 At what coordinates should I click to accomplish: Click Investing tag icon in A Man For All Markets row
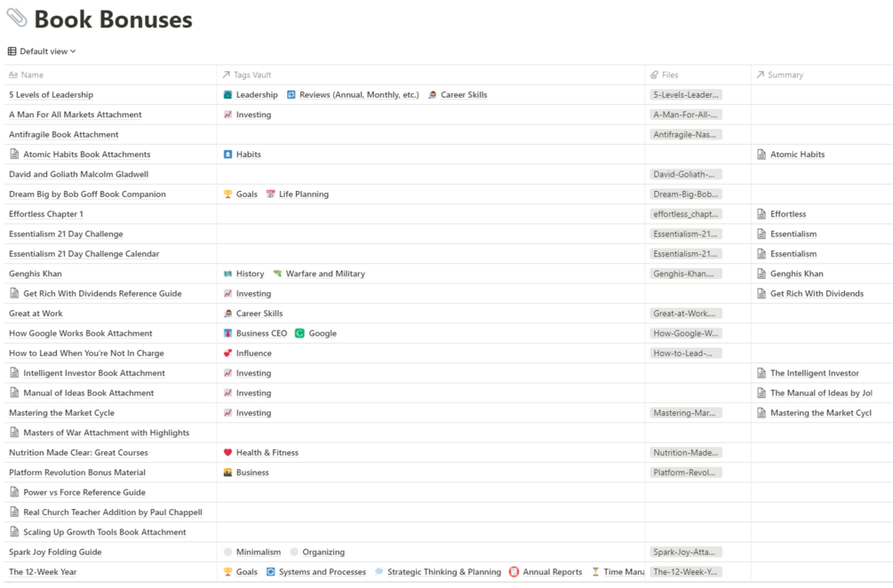[227, 115]
